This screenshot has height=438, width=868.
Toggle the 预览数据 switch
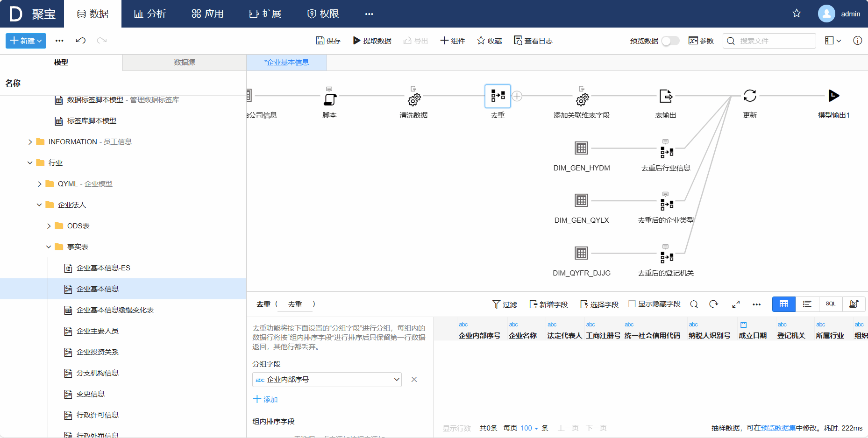coord(670,41)
